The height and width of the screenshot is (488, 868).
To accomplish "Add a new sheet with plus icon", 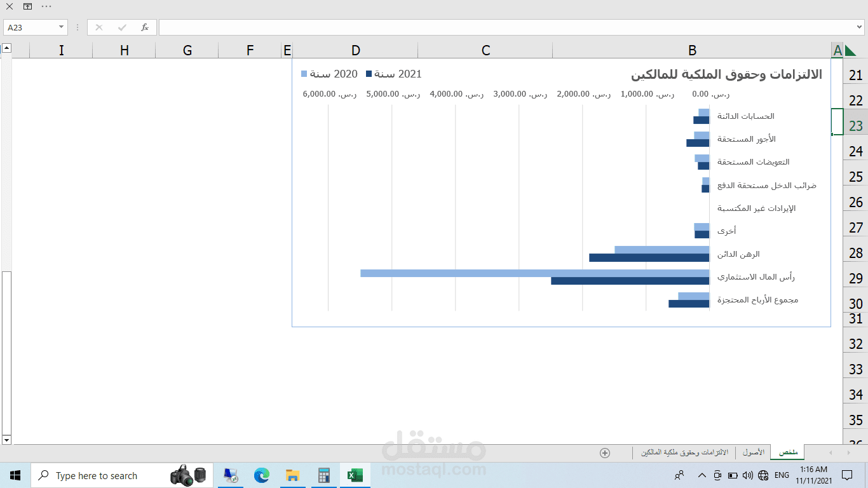I will pos(605,453).
